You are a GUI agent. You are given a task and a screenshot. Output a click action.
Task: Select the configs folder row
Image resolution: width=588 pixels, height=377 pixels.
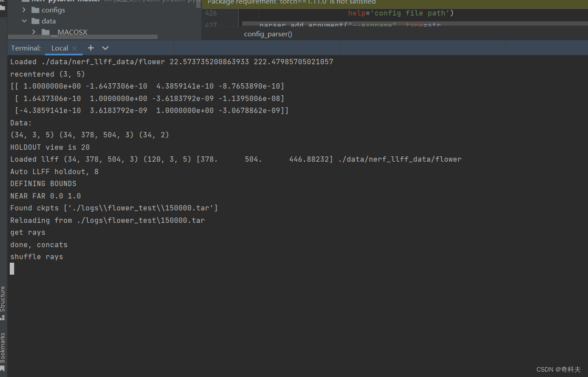point(104,10)
